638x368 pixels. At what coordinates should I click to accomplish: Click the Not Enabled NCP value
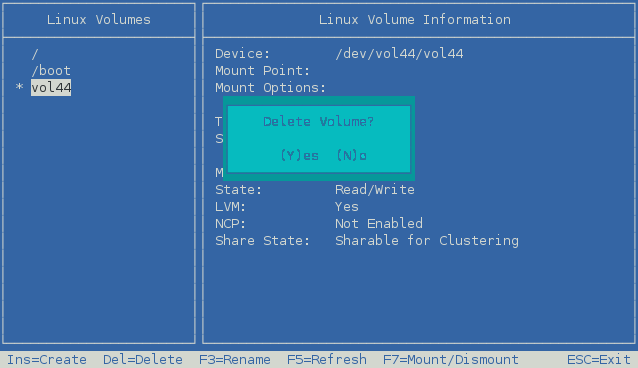tap(379, 223)
